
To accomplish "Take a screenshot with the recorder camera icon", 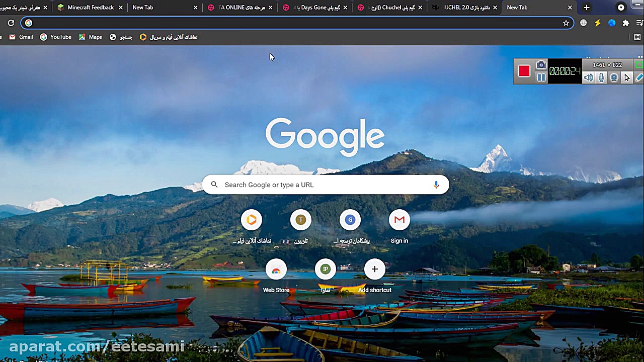I will (541, 65).
